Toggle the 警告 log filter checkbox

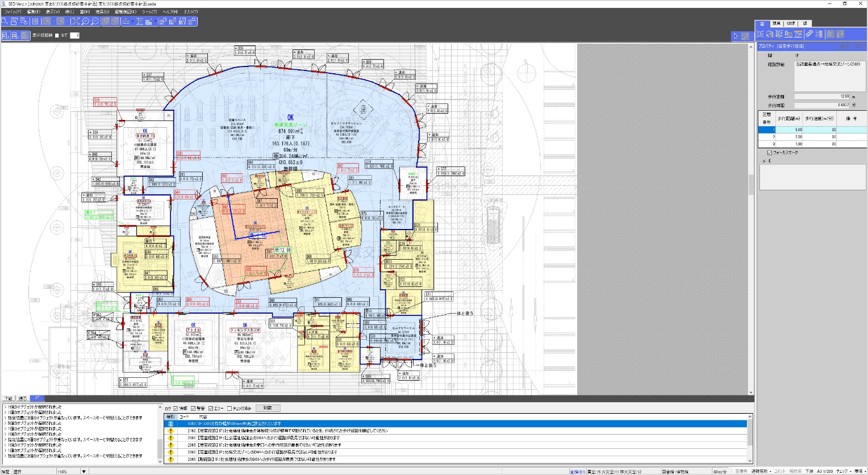coord(194,408)
